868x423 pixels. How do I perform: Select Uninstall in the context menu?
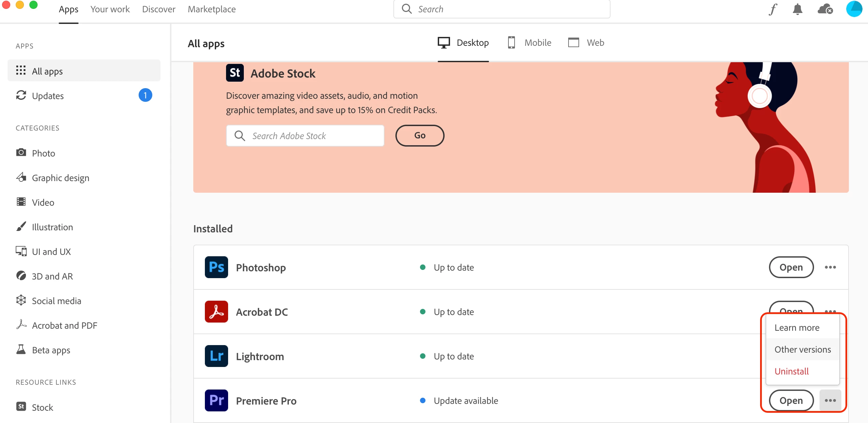[792, 371]
